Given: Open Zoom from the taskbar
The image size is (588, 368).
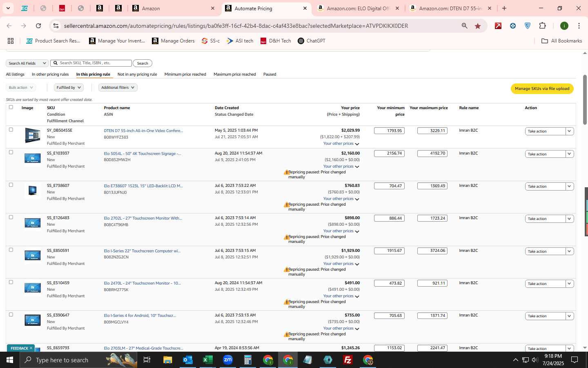Looking at the screenshot, I should 227,360.
